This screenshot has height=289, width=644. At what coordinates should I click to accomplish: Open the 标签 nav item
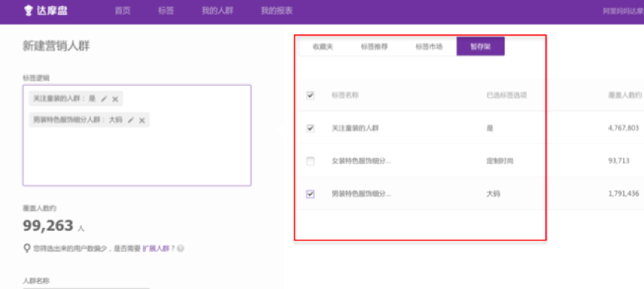tap(166, 11)
